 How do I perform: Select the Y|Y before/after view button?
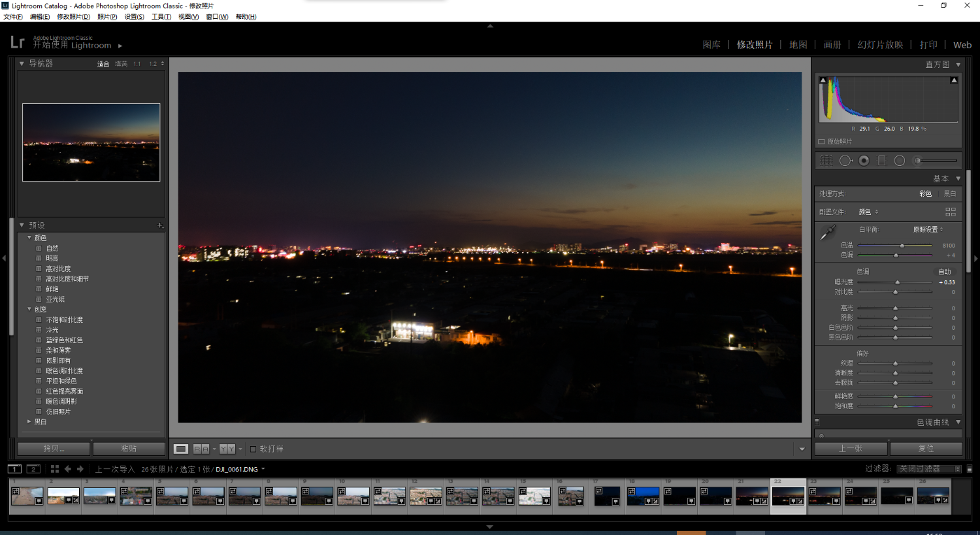coord(227,449)
